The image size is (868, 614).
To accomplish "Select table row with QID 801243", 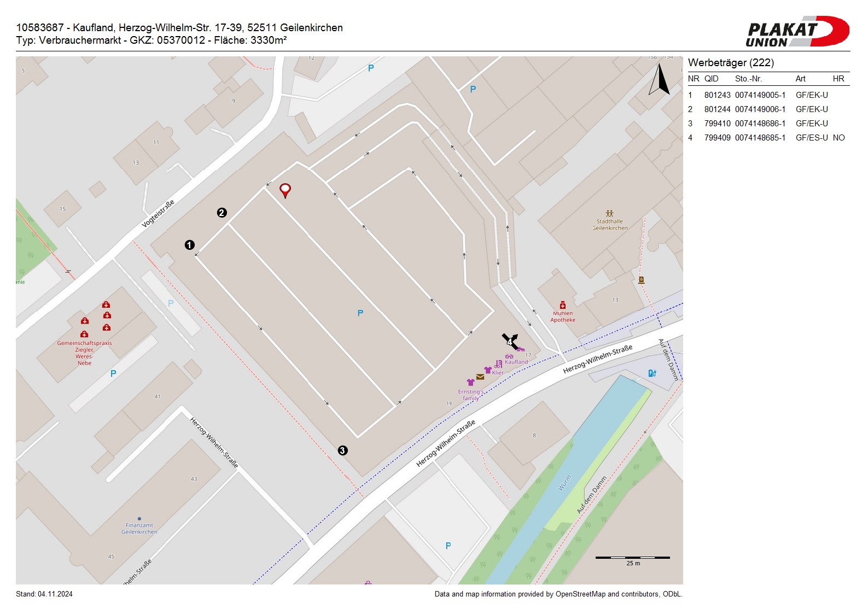I will (768, 95).
